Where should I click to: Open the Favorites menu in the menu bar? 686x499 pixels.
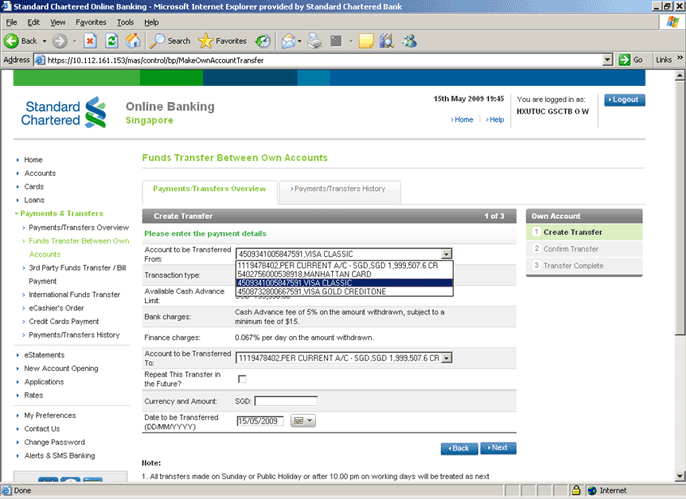91,22
